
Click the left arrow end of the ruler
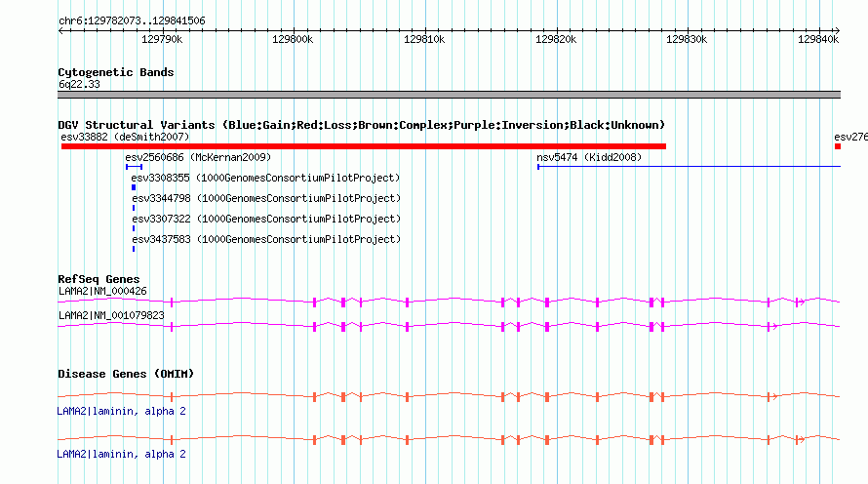[x=61, y=31]
